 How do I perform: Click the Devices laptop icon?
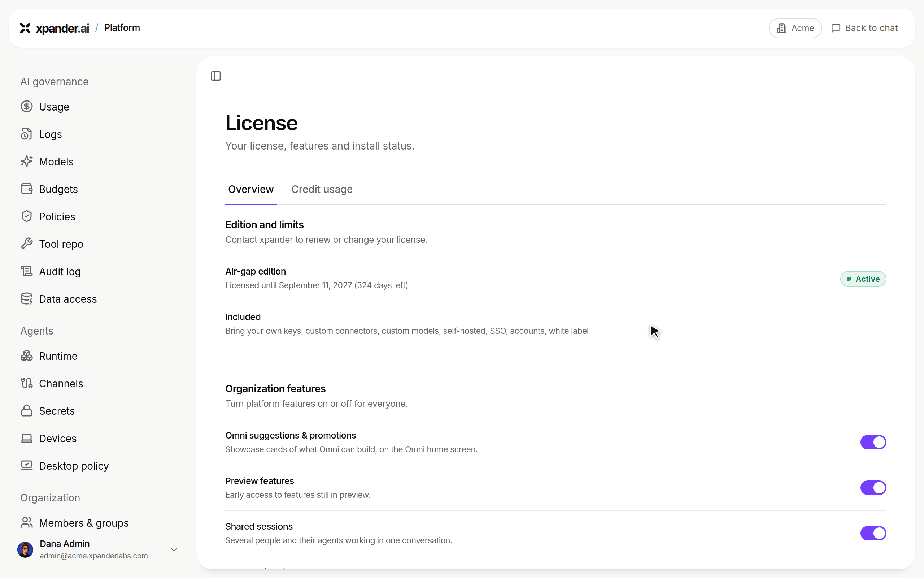pos(27,439)
